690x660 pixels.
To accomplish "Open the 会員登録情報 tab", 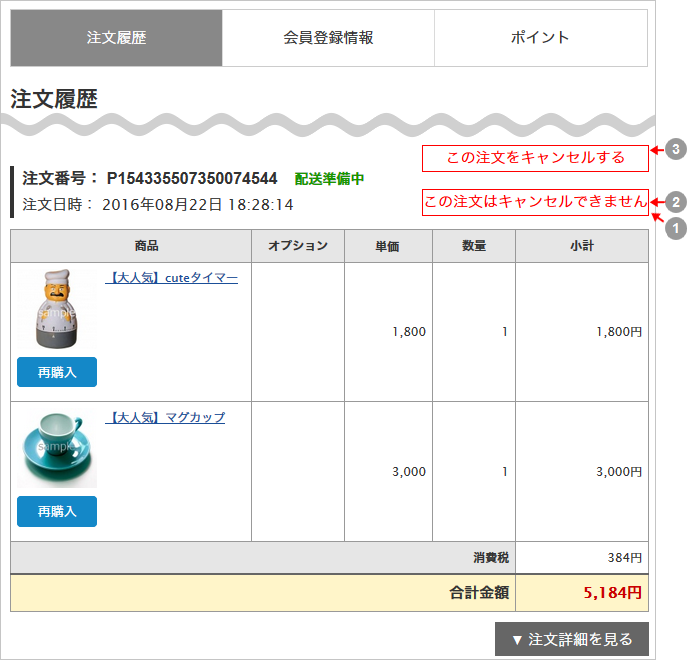I will 328,38.
